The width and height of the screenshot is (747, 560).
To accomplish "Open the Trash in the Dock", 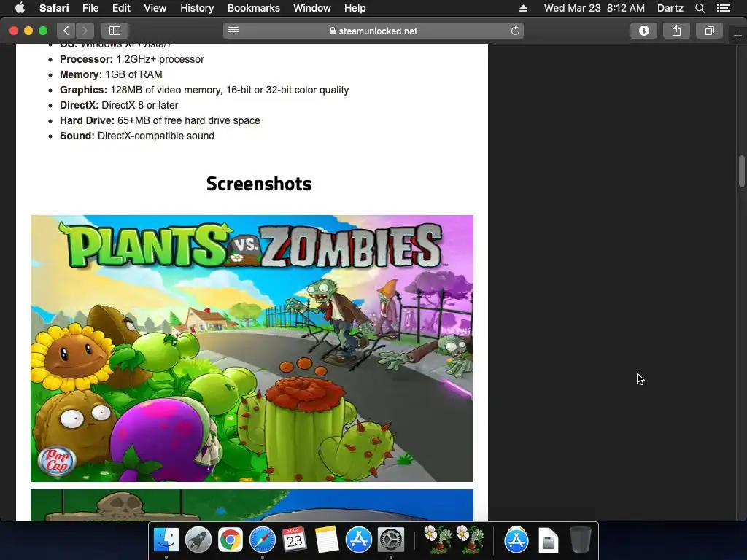I will [580, 540].
